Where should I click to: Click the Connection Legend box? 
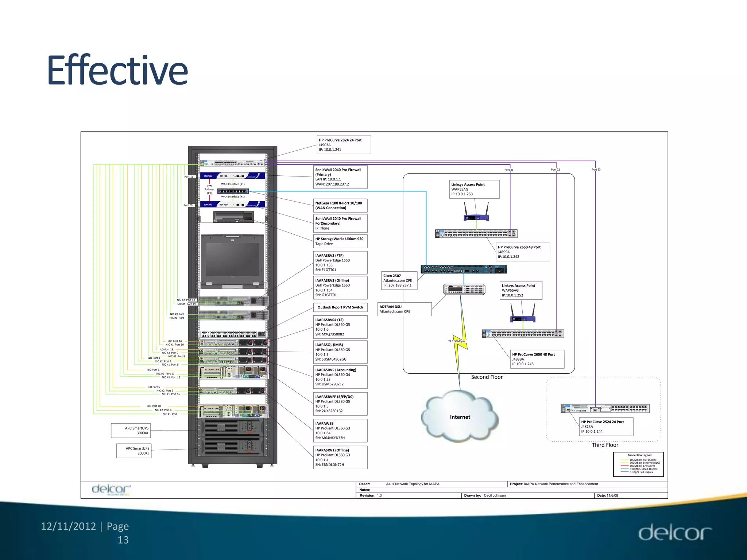pyautogui.click(x=638, y=464)
